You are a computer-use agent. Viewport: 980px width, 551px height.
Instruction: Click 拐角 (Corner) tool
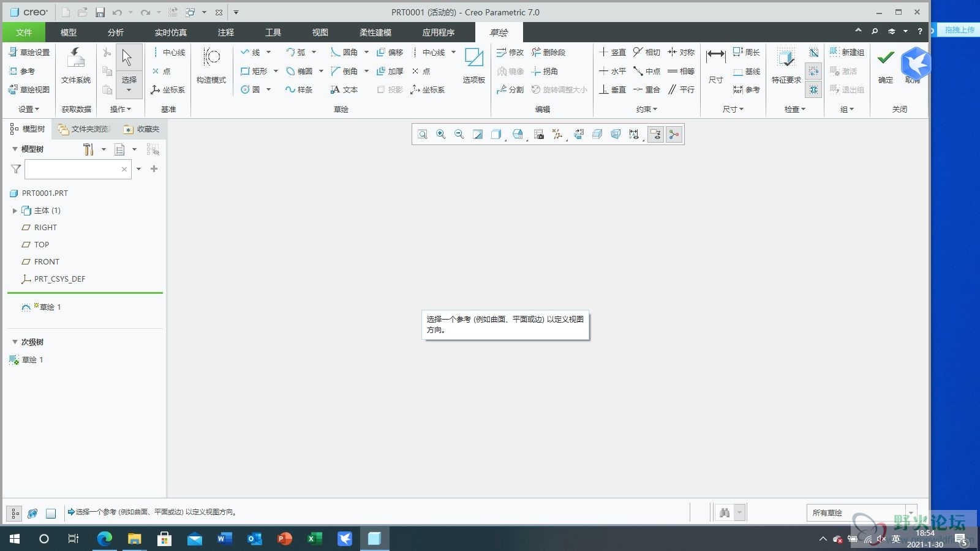click(545, 71)
